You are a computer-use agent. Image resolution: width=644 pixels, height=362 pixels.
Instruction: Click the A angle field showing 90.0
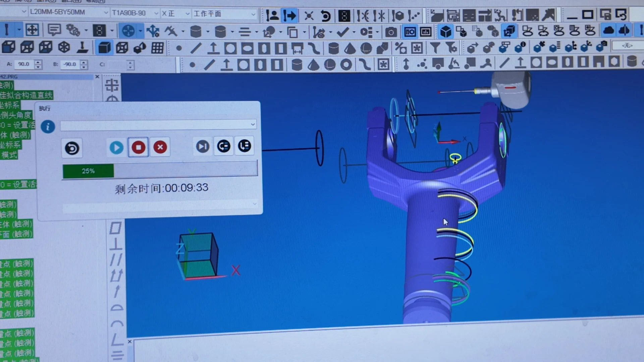(x=24, y=64)
